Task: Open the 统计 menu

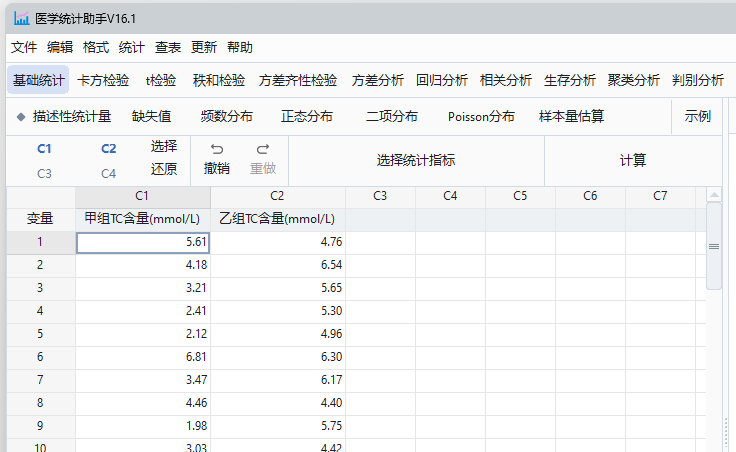Action: (132, 47)
